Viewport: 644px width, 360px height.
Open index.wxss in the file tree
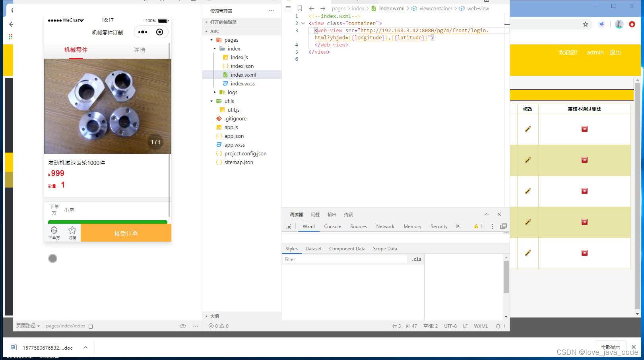[242, 84]
